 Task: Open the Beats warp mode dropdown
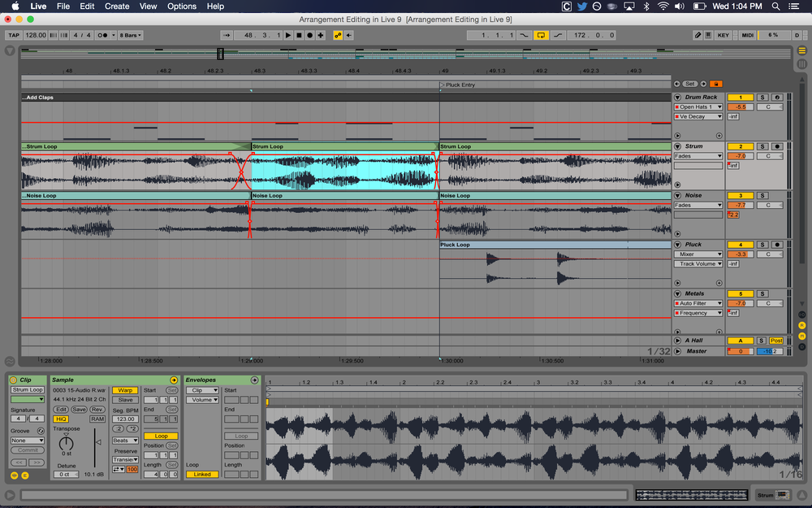click(125, 440)
